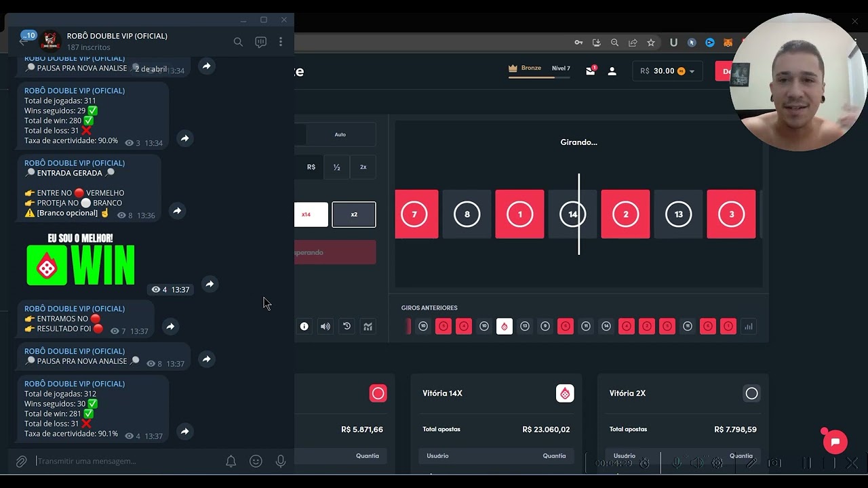Viewport: 868px width, 488px height.
Task: Open the green WIN sticker image
Action: 81,260
